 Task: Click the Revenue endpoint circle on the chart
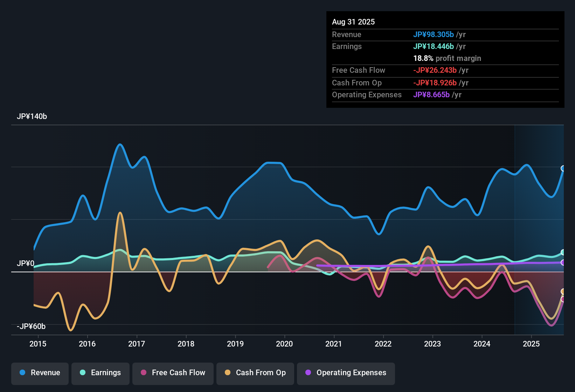coord(563,169)
